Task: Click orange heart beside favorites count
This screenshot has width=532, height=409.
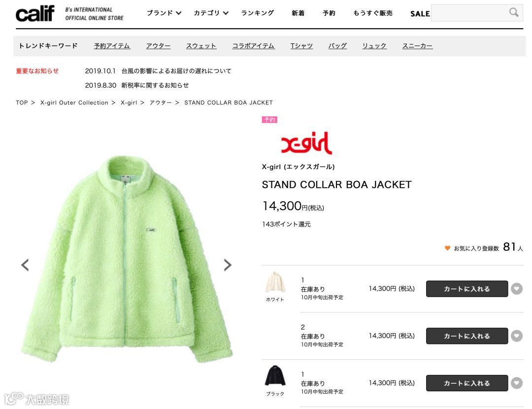Action: point(447,248)
